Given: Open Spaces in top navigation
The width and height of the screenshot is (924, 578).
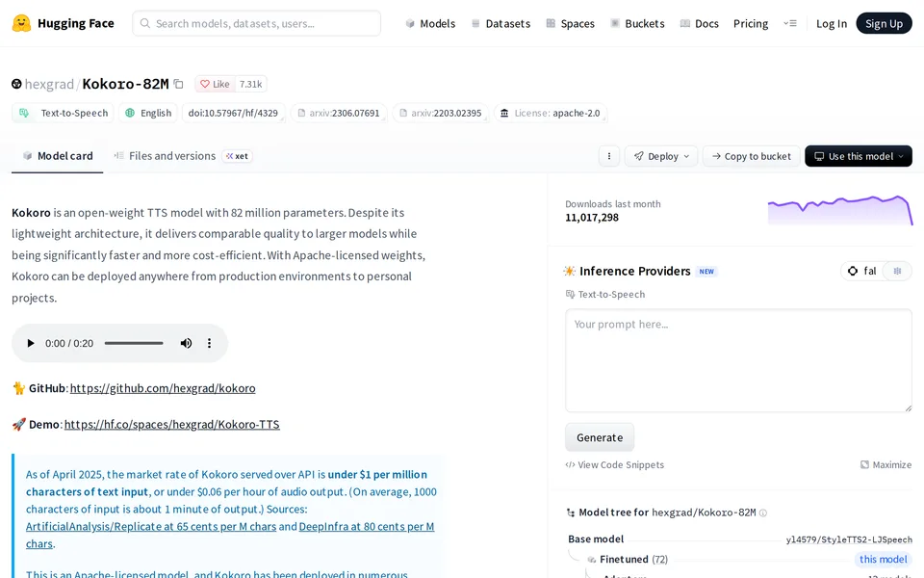Looking at the screenshot, I should [x=571, y=23].
